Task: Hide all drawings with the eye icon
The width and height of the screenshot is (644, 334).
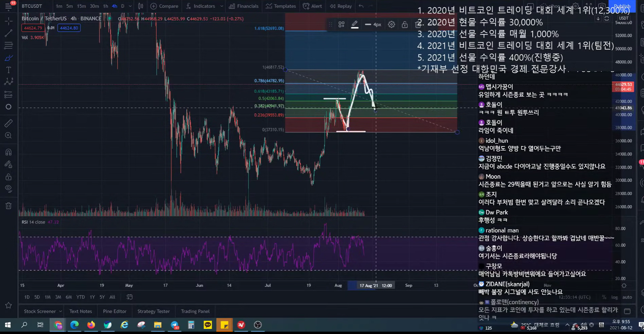Action: click(x=8, y=189)
